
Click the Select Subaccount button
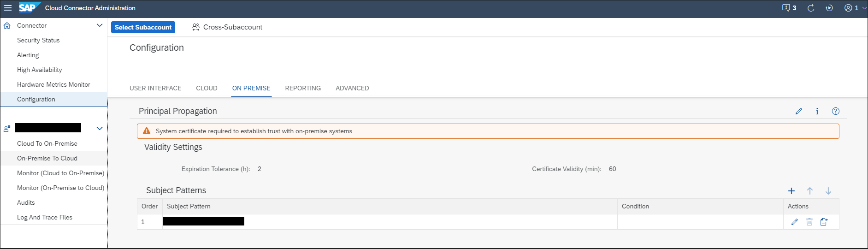[x=143, y=27]
